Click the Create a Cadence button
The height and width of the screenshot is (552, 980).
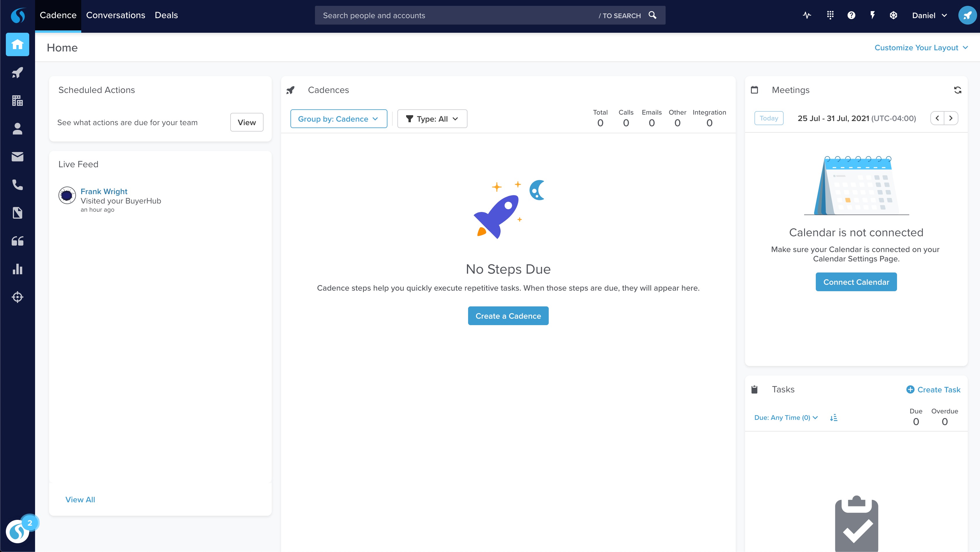[x=508, y=316]
